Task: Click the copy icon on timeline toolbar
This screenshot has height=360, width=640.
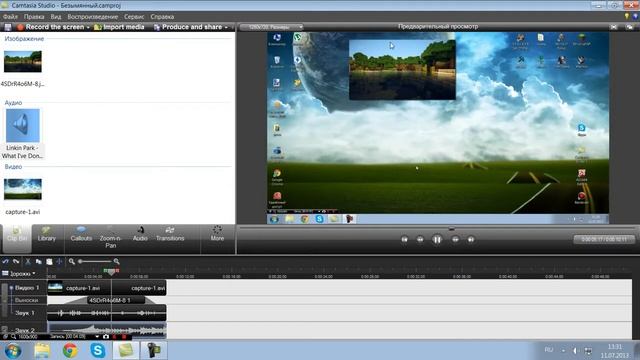Action: tap(38, 261)
